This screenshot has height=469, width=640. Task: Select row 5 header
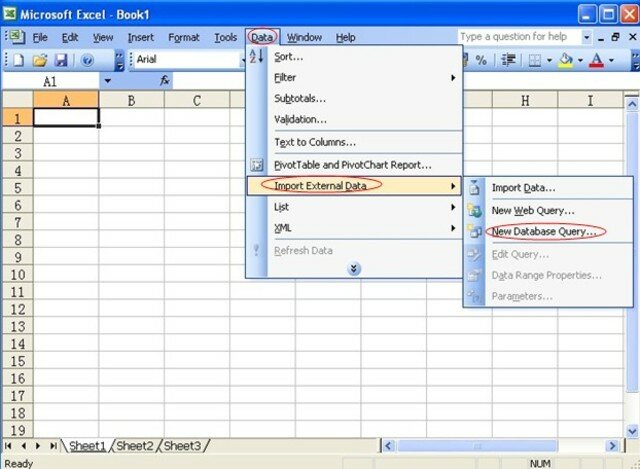[18, 188]
